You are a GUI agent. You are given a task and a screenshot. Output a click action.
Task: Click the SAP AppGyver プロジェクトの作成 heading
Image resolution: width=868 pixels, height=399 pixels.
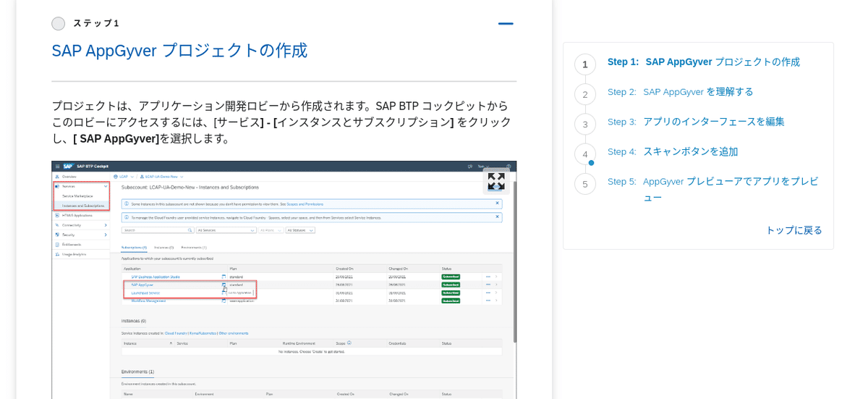click(x=179, y=51)
